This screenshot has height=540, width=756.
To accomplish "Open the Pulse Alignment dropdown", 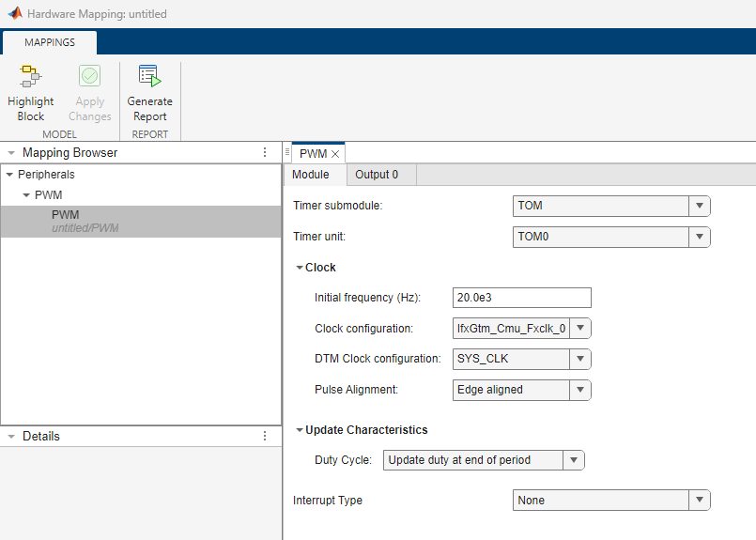I will 580,390.
